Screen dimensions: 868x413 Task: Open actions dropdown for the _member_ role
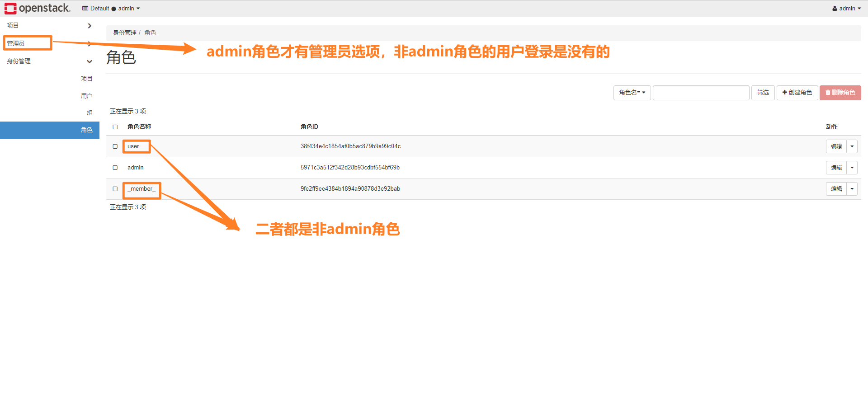852,189
